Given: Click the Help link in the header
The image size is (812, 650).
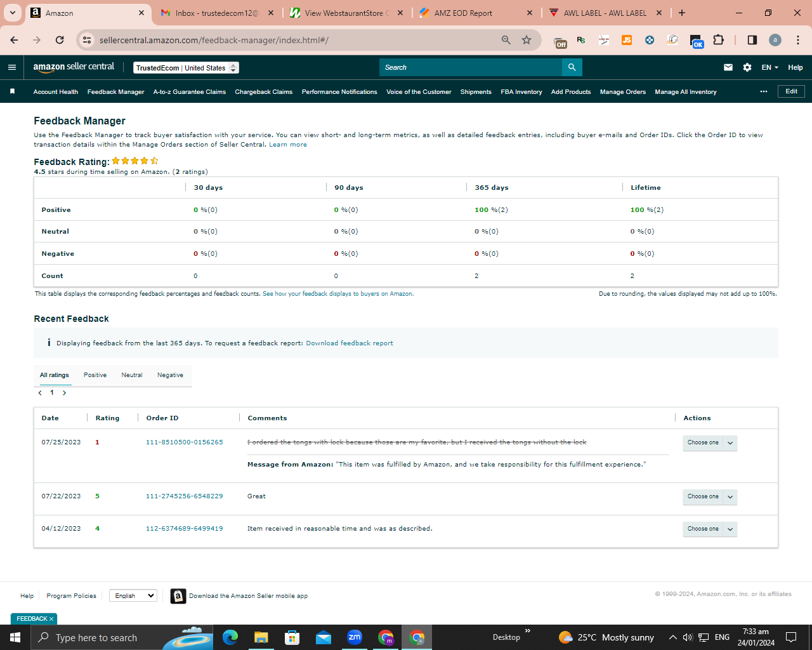Looking at the screenshot, I should (x=796, y=67).
